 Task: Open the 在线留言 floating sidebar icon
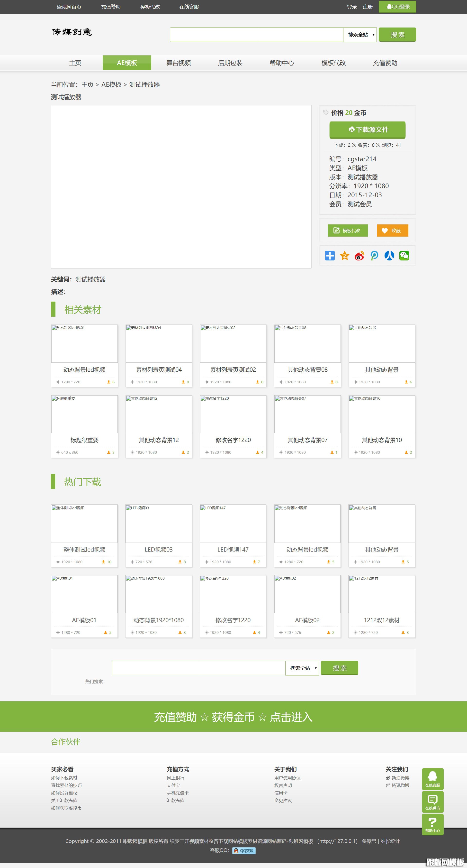432,802
